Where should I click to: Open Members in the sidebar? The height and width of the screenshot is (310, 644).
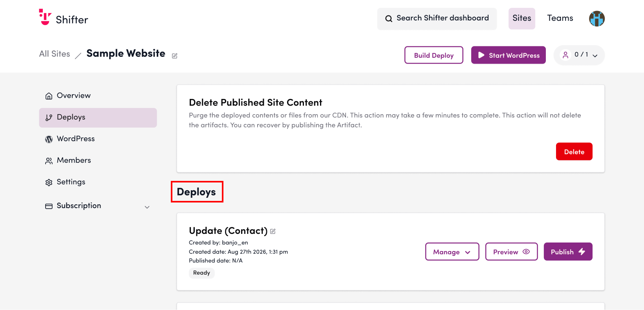98,160
